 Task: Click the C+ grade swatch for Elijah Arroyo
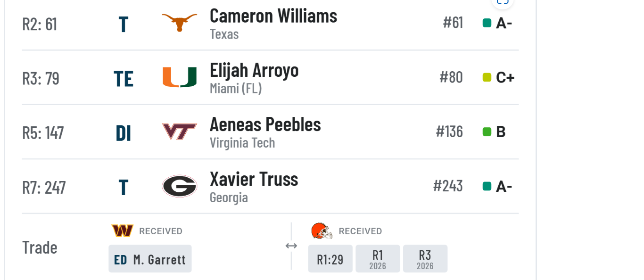pyautogui.click(x=487, y=77)
